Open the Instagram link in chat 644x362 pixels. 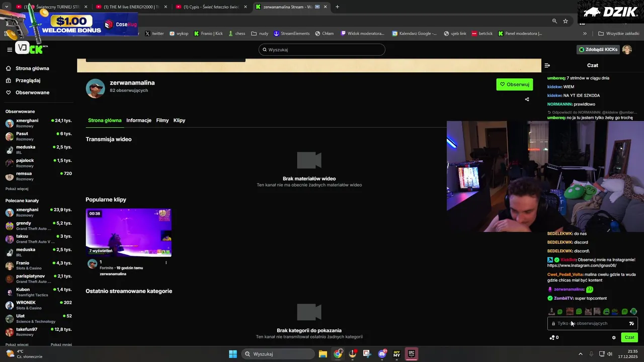pyautogui.click(x=582, y=265)
